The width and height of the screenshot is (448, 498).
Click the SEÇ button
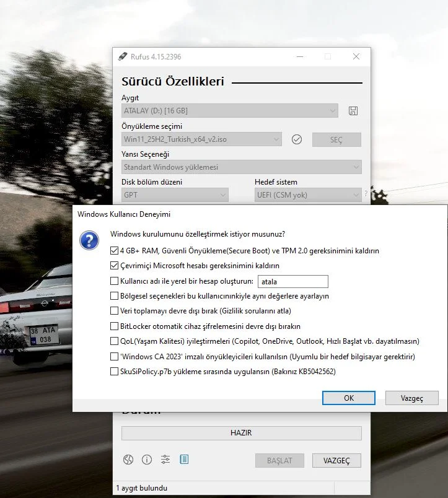point(336,139)
